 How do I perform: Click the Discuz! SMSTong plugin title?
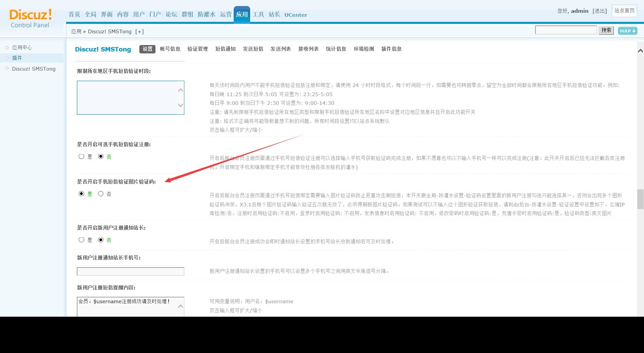coord(103,49)
